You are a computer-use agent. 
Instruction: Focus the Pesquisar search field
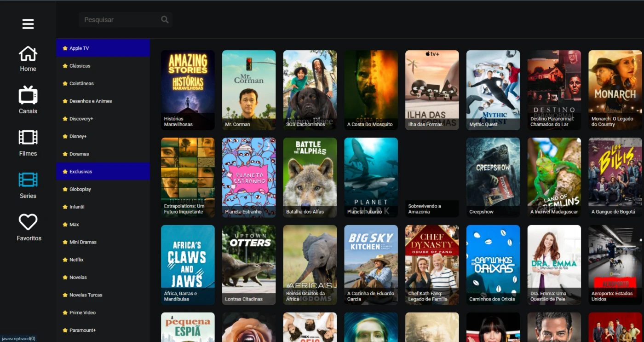pyautogui.click(x=120, y=20)
